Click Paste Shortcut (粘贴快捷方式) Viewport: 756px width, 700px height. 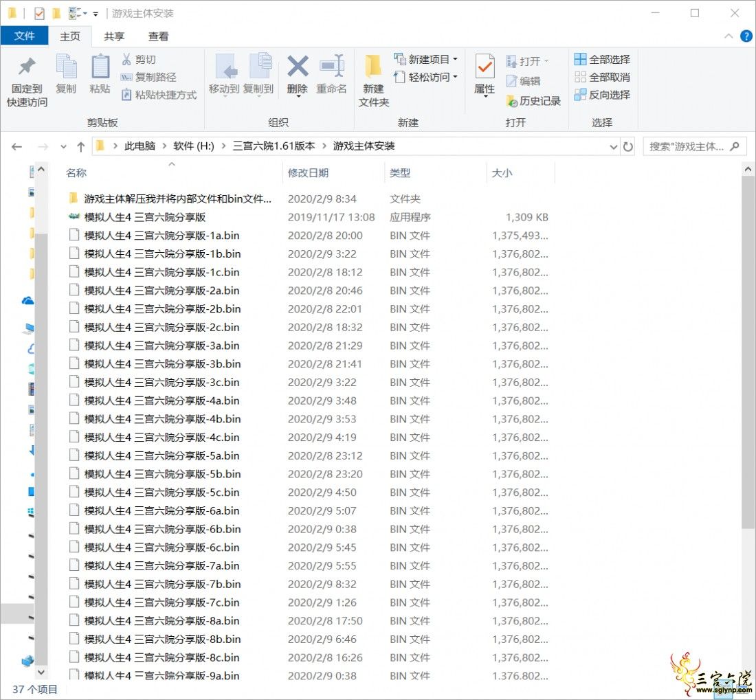coord(159,95)
